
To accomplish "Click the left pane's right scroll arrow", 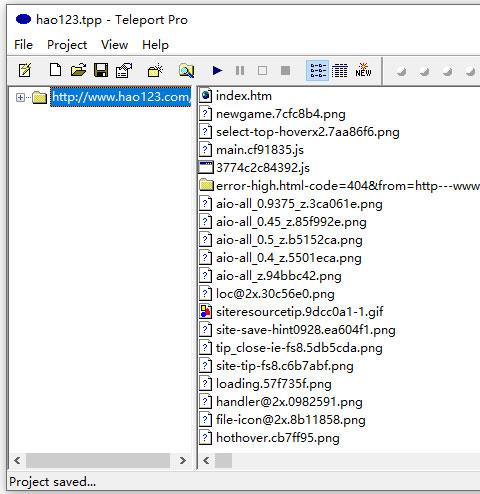I will [x=183, y=461].
